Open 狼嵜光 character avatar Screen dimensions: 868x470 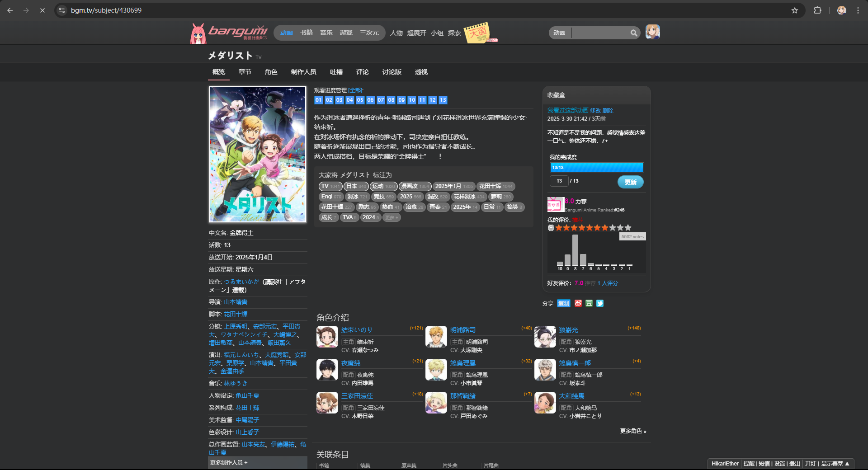(545, 337)
